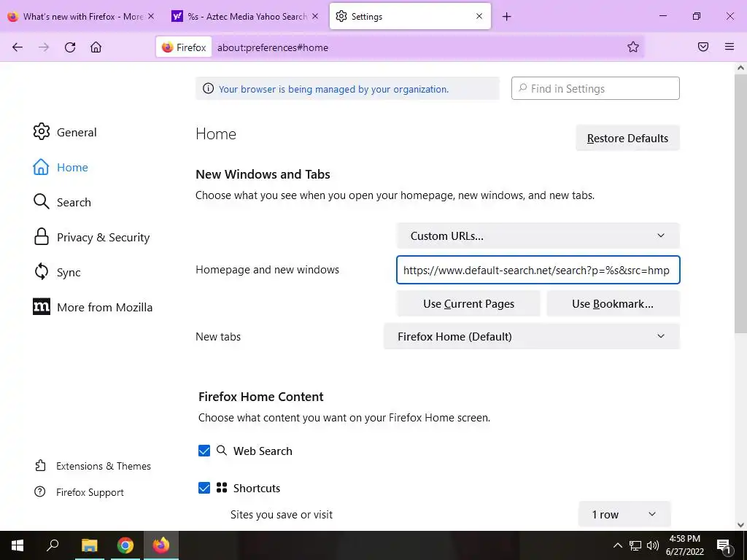Launch File Explorer from the taskbar
Image resolution: width=747 pixels, height=560 pixels.
click(x=89, y=545)
